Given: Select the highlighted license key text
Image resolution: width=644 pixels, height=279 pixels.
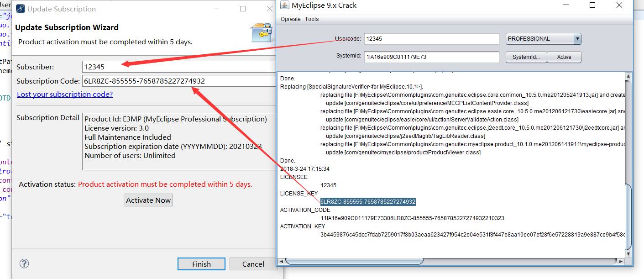Looking at the screenshot, I should (x=368, y=202).
